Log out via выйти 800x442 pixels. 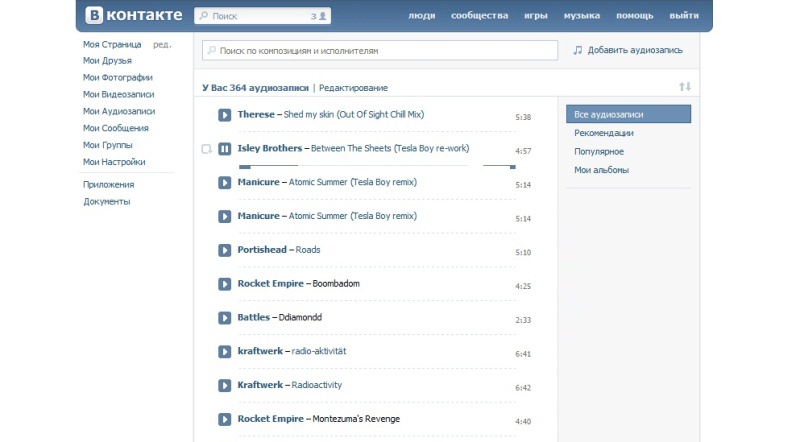684,15
